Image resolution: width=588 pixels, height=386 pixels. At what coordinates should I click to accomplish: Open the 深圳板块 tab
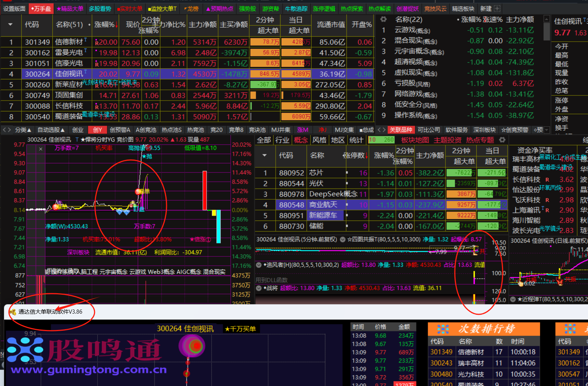[484, 130]
